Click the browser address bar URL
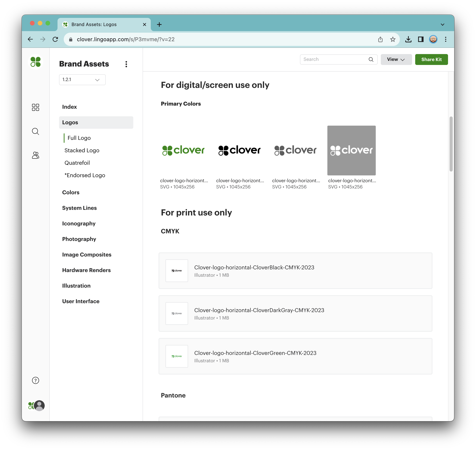Screen dimensions: 476x450 coord(126,39)
